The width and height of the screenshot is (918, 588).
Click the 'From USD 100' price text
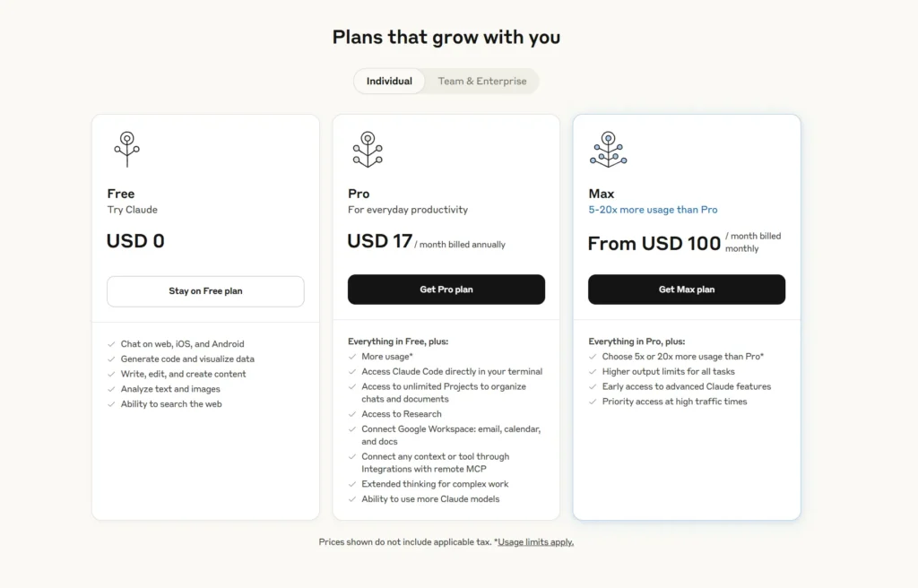tap(654, 243)
